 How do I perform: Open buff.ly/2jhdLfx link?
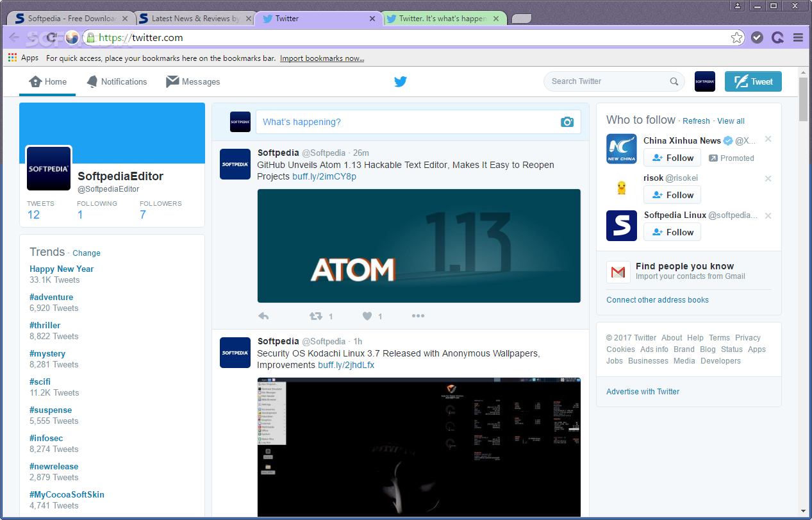tap(346, 365)
